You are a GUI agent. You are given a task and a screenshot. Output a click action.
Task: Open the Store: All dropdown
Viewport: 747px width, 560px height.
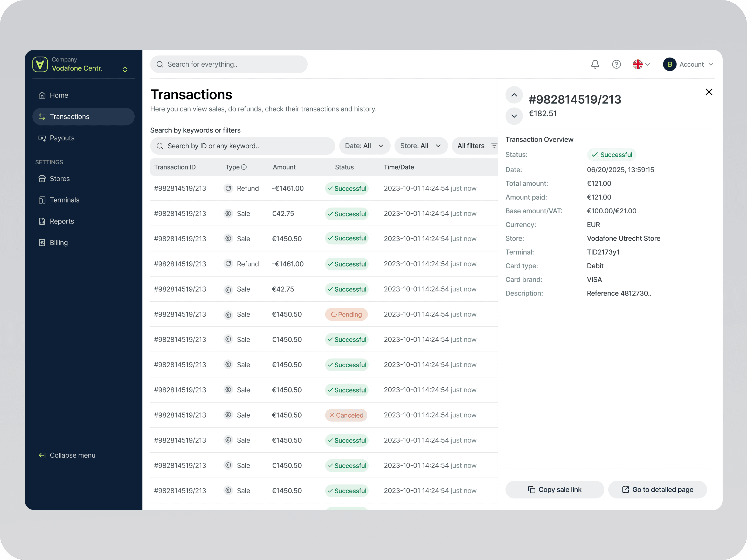(420, 146)
